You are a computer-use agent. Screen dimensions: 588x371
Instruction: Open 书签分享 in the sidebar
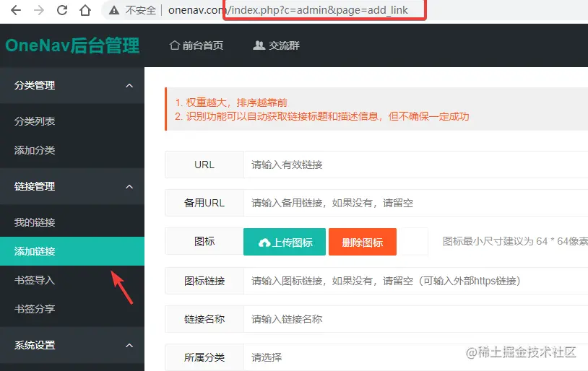(x=35, y=309)
